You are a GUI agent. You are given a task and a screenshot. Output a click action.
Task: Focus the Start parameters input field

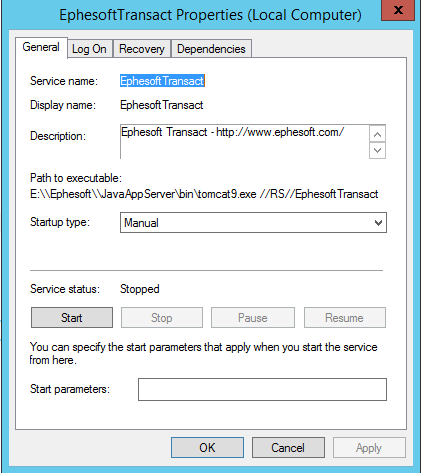point(262,389)
